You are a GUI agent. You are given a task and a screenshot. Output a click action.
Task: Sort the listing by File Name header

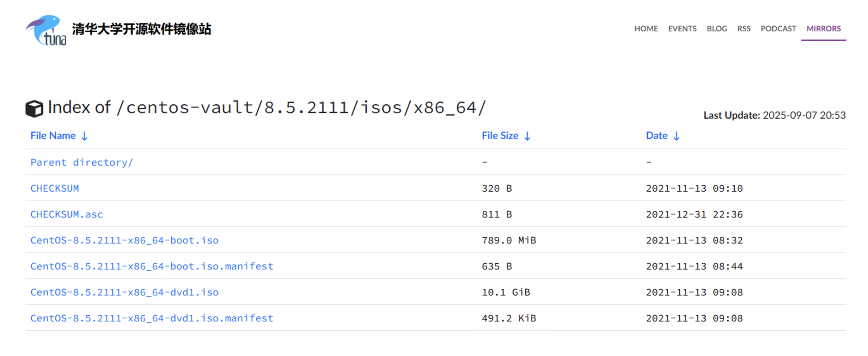tap(53, 136)
